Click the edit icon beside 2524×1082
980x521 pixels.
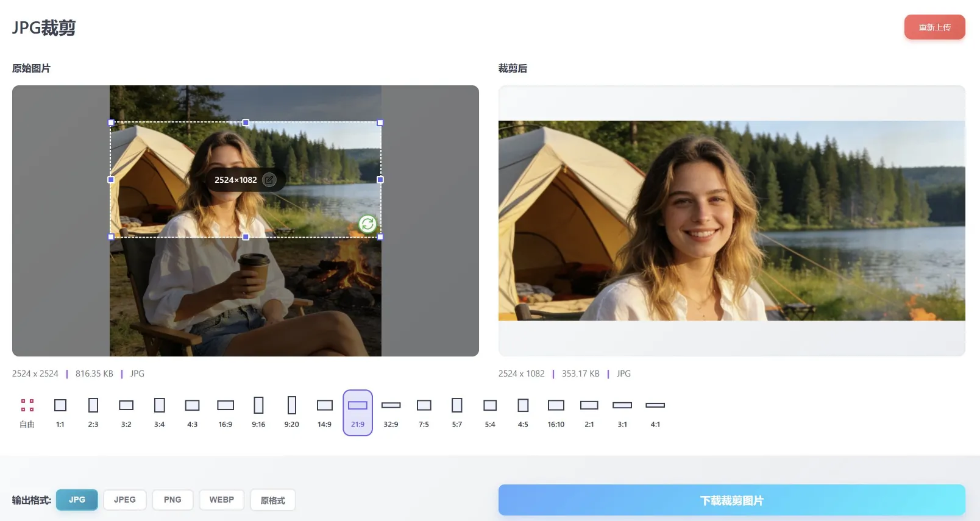tap(269, 180)
